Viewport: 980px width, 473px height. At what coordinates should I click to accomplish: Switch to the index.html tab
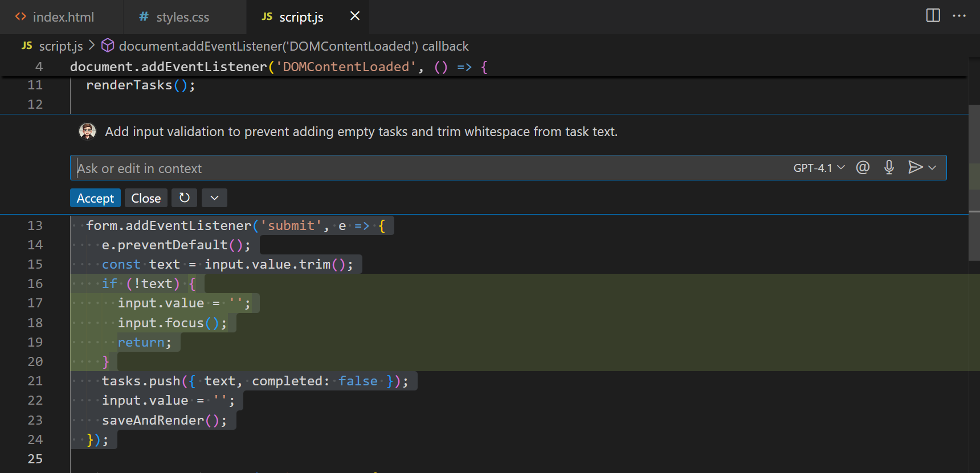(x=63, y=17)
